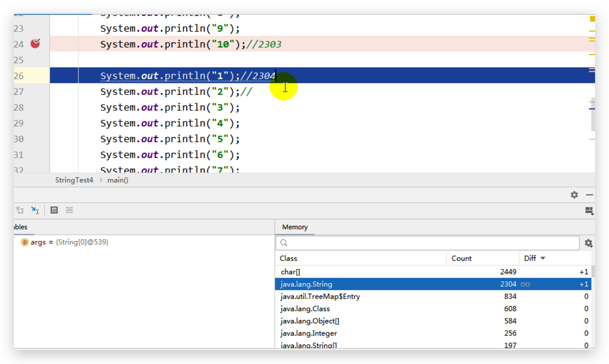Select the Variables tab
The width and height of the screenshot is (609, 364).
pyautogui.click(x=21, y=227)
